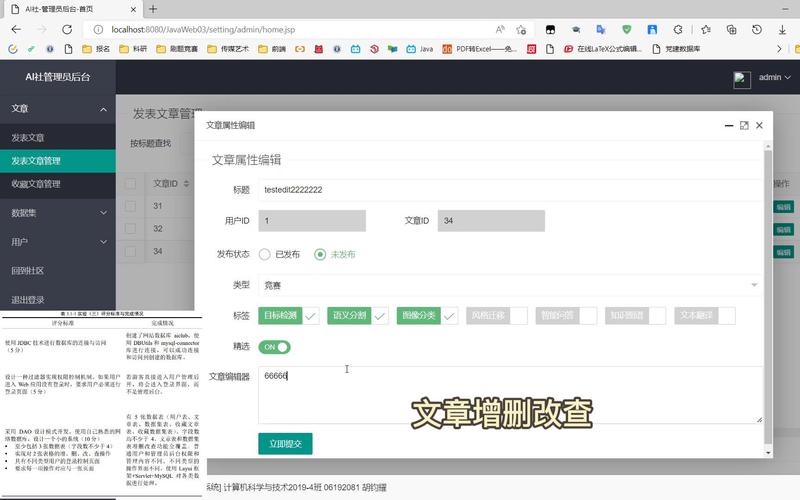
Task: Click 回到社区 in sidebar
Action: 58,271
